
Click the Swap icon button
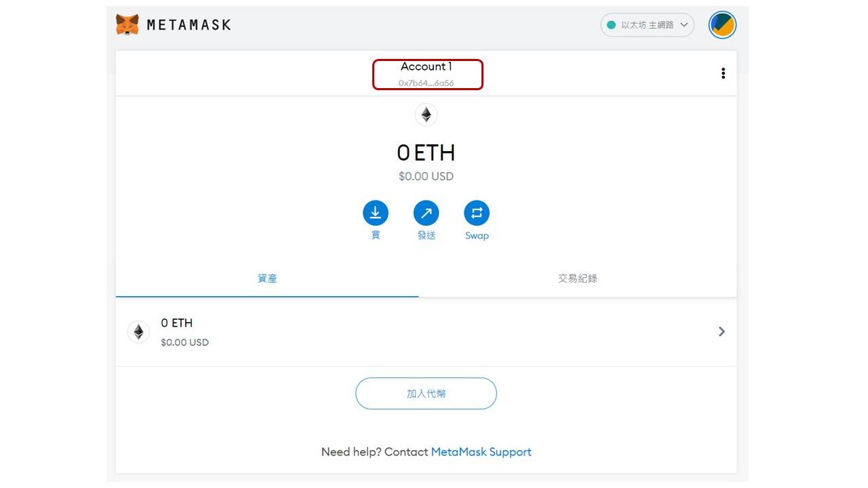477,213
